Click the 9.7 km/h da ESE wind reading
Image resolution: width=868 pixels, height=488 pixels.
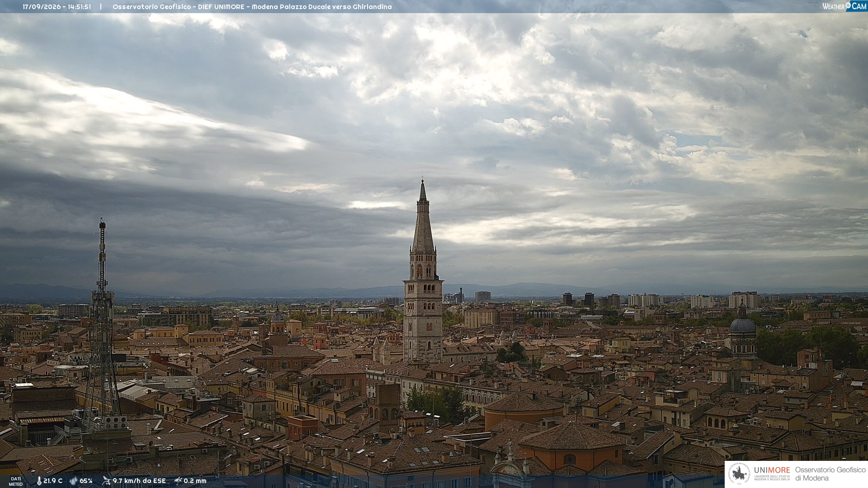coord(139,481)
